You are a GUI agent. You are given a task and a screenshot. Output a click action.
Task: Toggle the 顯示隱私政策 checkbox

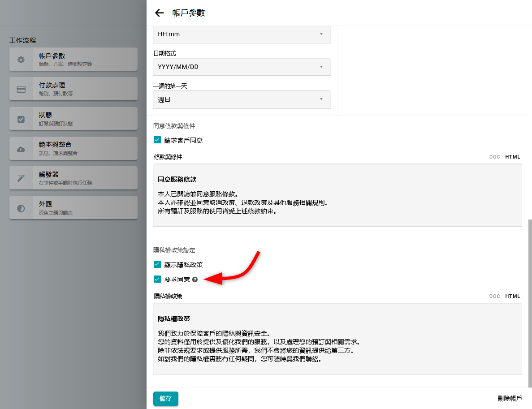click(x=157, y=264)
